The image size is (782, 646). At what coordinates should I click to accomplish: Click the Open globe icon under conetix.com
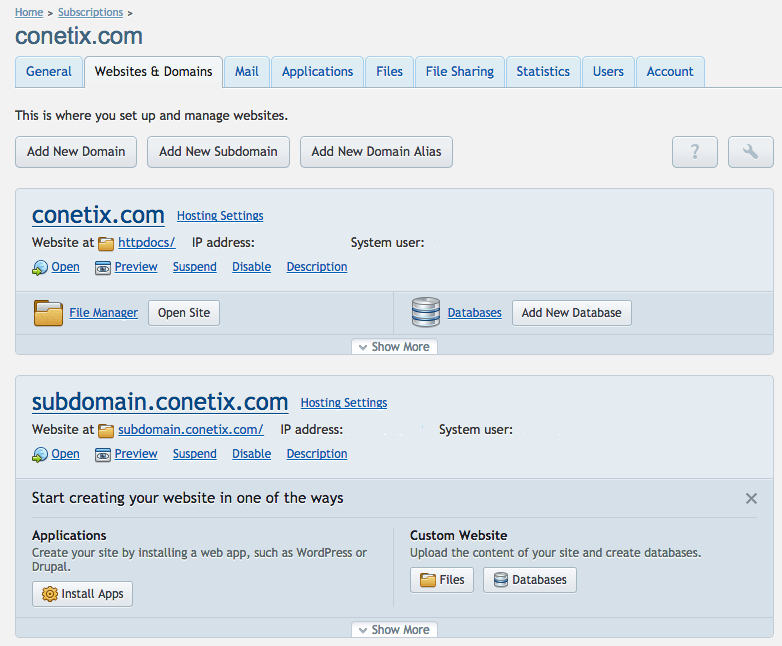tap(40, 268)
